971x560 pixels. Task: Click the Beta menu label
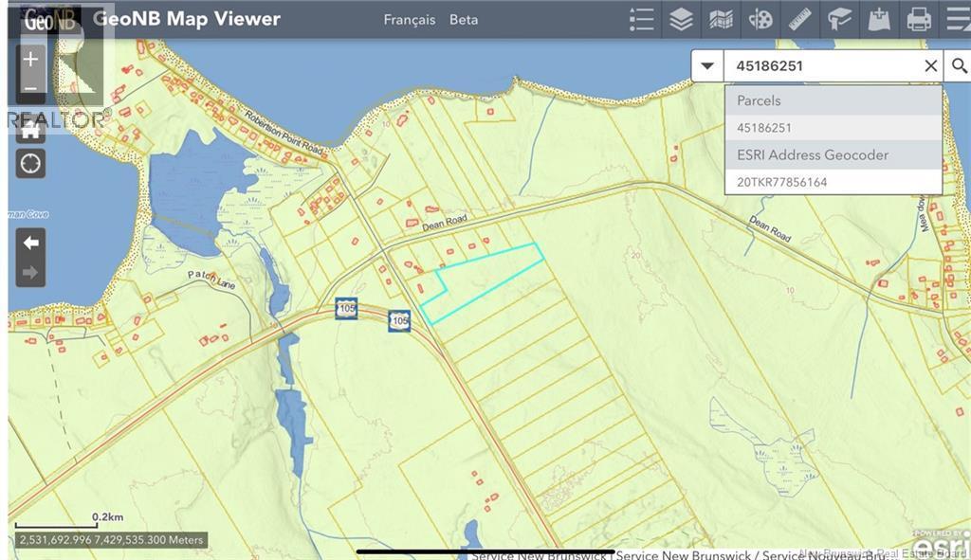464,19
